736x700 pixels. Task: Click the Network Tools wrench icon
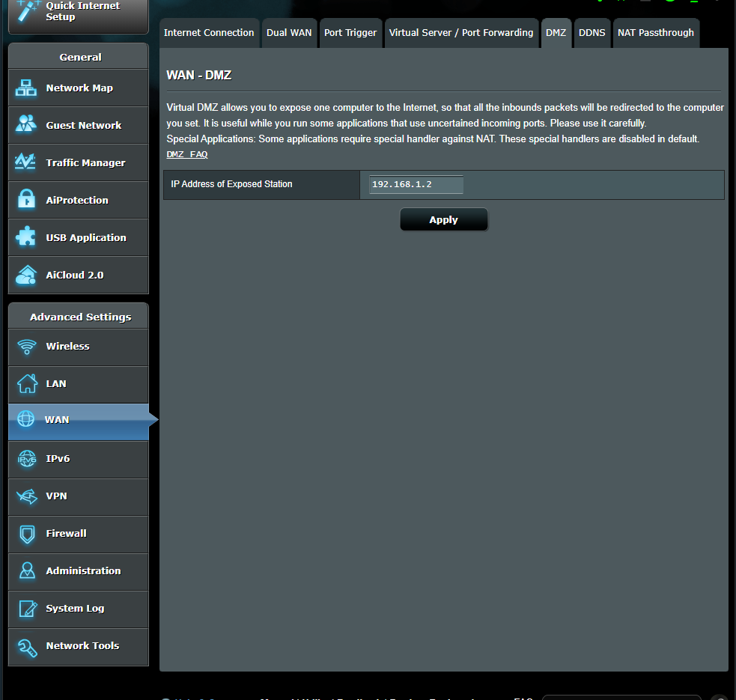(x=27, y=646)
